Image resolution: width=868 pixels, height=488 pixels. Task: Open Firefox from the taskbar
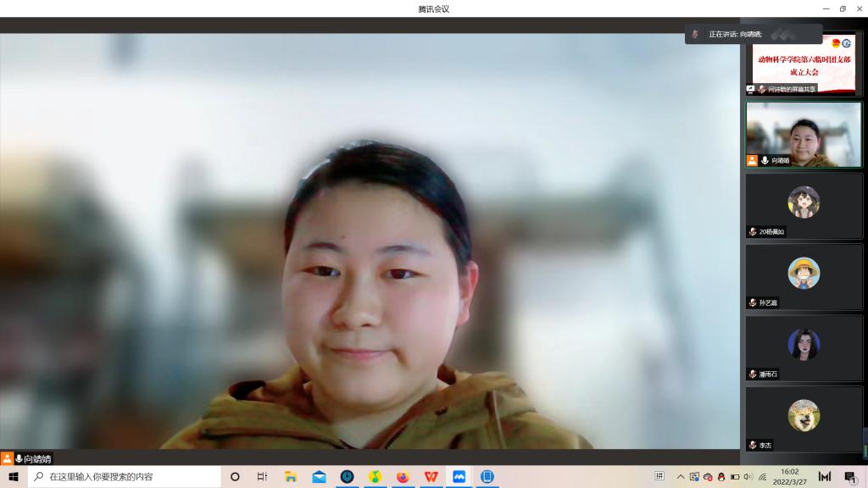point(403,477)
